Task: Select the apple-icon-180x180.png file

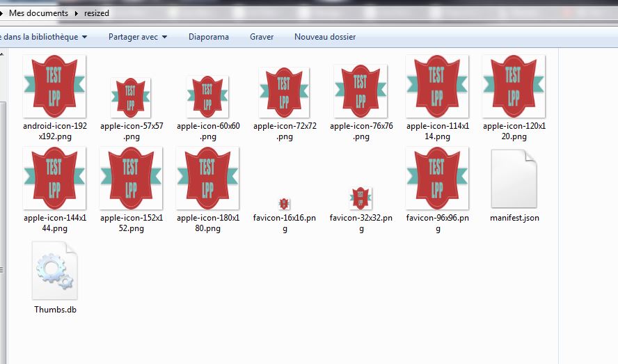Action: pyautogui.click(x=207, y=178)
